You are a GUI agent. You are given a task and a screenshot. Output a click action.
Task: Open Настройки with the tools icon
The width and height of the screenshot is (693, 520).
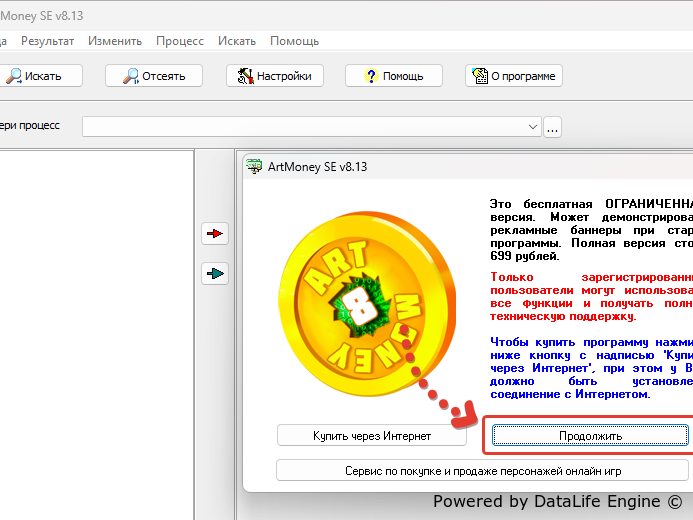[275, 76]
